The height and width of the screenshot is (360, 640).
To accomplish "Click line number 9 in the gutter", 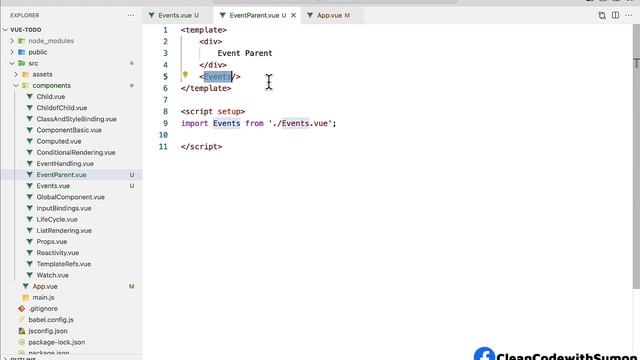I will (165, 123).
